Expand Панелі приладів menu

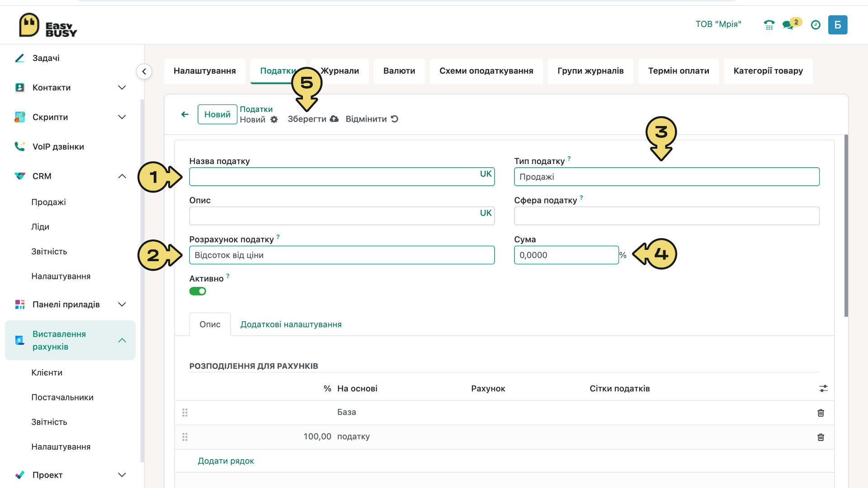click(122, 305)
